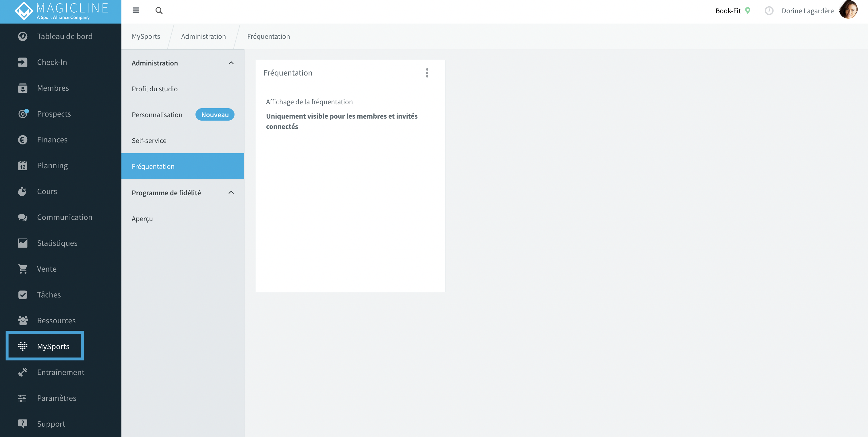Open the Statistiques chart icon
This screenshot has width=868, height=437.
(23, 243)
